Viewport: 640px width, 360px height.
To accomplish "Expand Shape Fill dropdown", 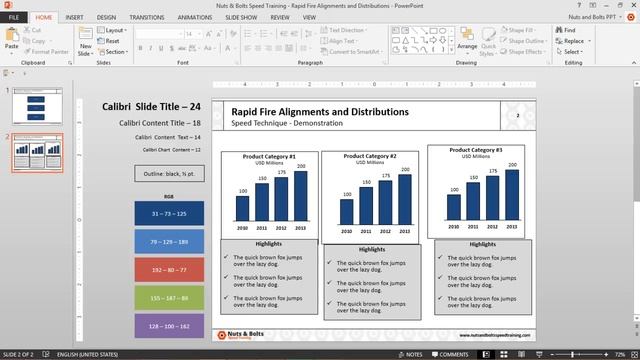I will coord(518,30).
